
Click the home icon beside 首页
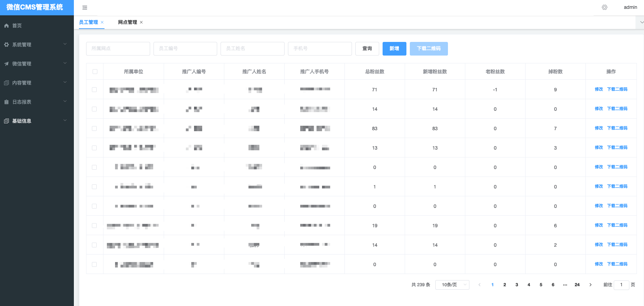6,26
